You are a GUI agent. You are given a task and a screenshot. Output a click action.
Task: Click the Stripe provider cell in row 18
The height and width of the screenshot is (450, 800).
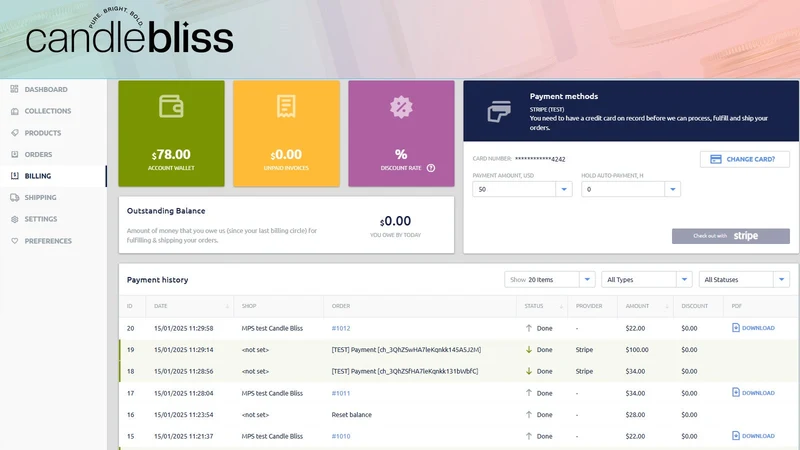point(584,371)
